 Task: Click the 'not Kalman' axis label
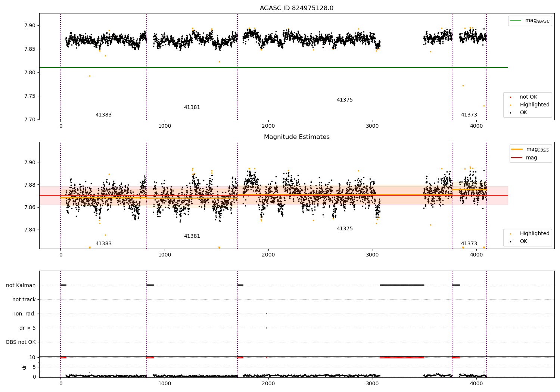pos(21,285)
